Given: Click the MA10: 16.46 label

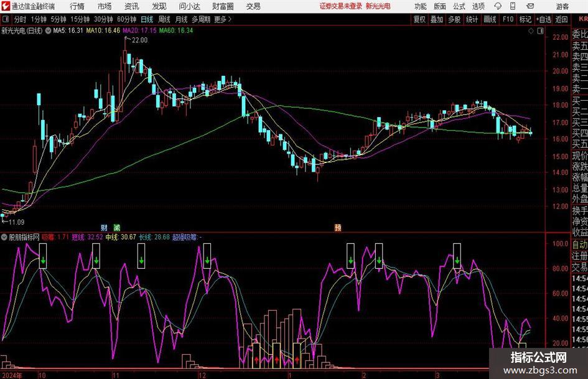Looking at the screenshot, I should (103, 30).
